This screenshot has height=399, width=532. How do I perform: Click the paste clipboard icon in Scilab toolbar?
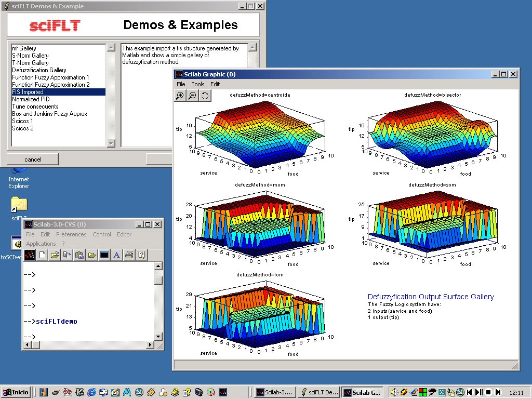[79, 255]
